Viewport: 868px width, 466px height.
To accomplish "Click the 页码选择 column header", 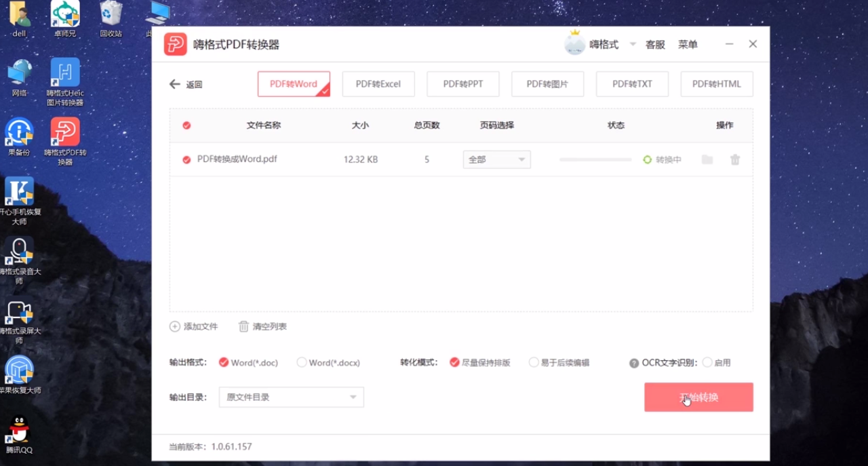I will [497, 125].
